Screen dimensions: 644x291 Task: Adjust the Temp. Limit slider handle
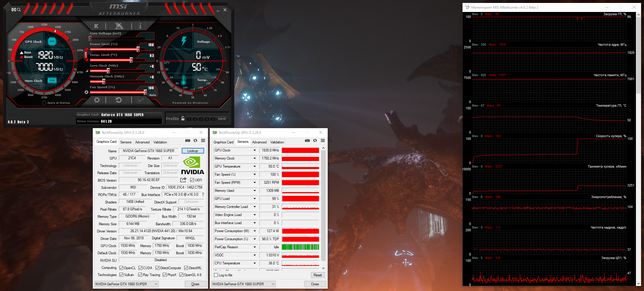coord(131,60)
